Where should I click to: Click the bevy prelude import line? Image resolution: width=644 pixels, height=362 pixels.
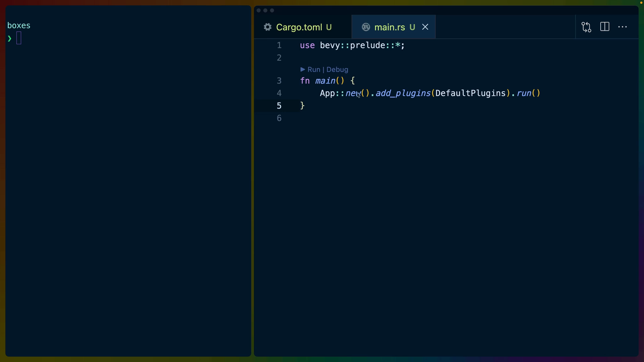pyautogui.click(x=351, y=45)
